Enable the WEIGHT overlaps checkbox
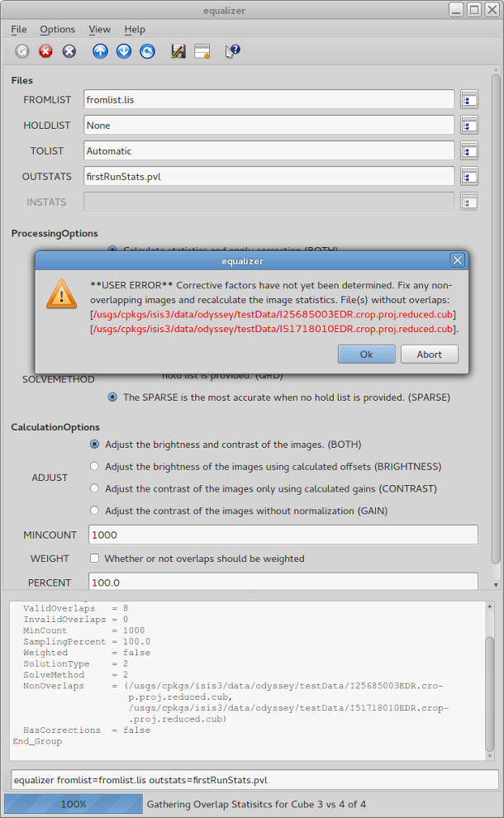The height and width of the screenshot is (818, 504). pos(95,559)
